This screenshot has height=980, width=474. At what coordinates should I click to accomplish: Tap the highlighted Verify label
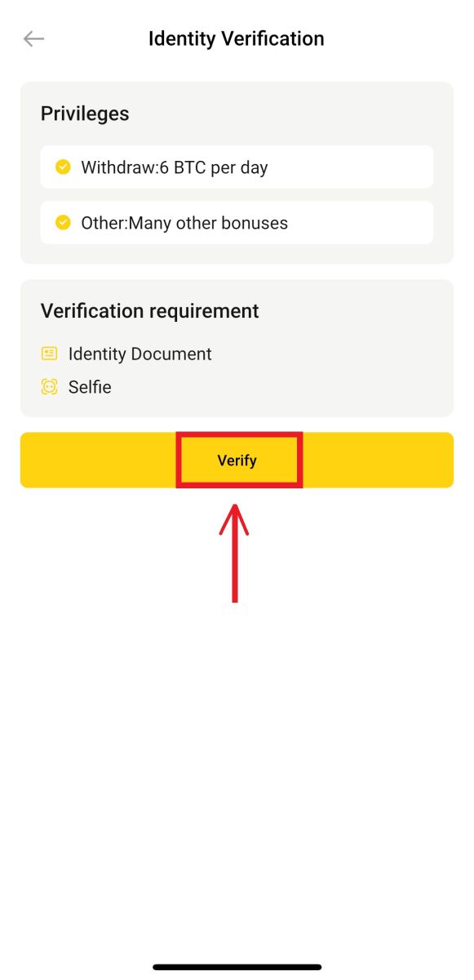237,460
